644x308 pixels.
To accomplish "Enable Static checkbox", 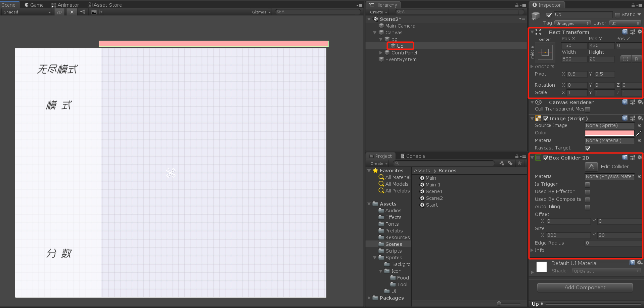I will [617, 15].
